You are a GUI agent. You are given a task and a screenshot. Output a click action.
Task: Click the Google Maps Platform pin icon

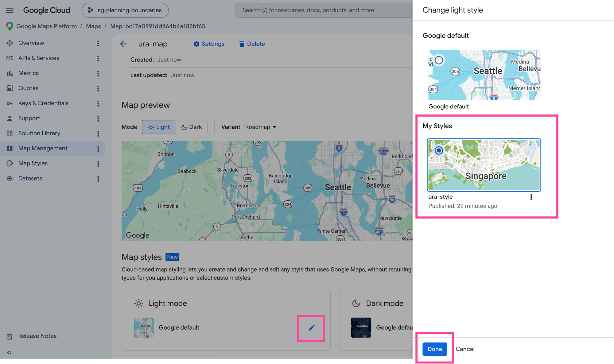10,26
